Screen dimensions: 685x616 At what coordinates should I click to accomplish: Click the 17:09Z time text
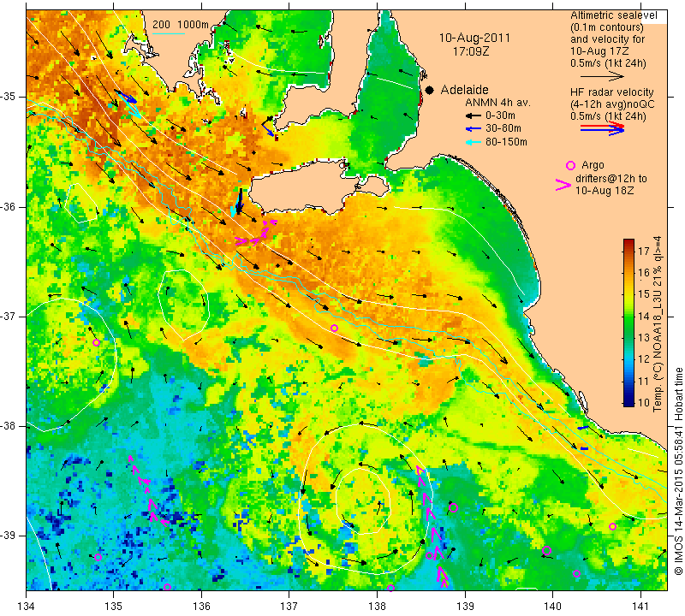tap(471, 51)
